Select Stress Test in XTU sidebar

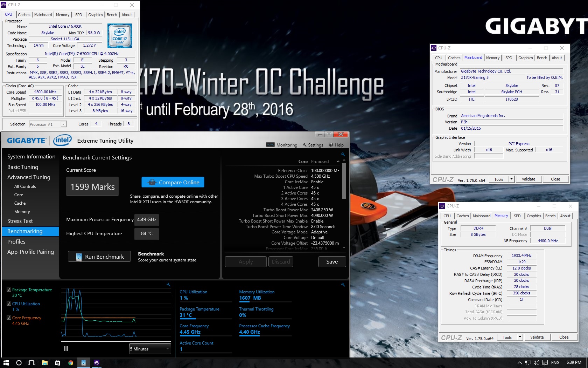(20, 221)
